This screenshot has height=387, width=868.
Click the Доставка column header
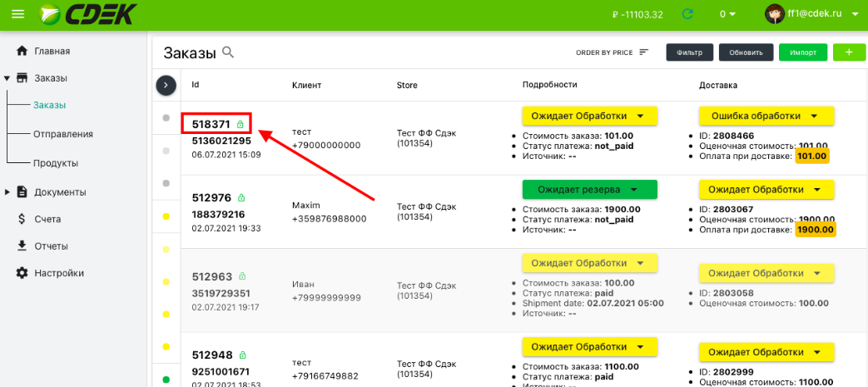[718, 85]
